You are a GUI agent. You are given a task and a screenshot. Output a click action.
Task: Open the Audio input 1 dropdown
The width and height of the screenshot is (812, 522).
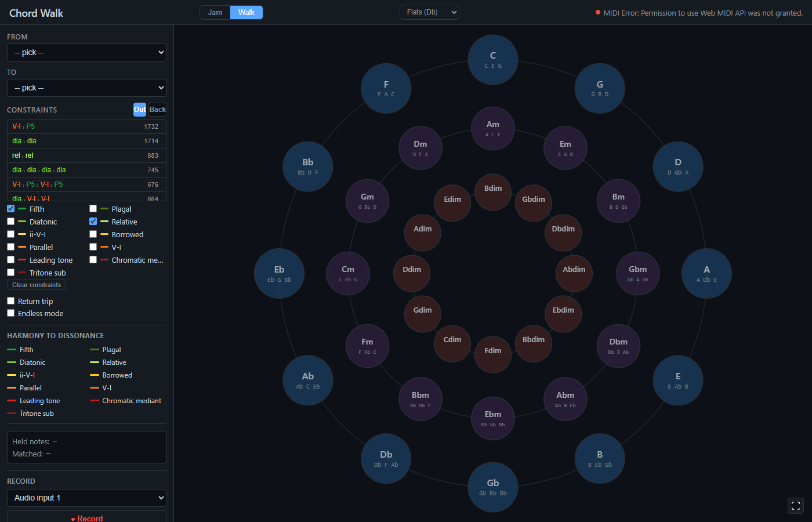(x=86, y=498)
